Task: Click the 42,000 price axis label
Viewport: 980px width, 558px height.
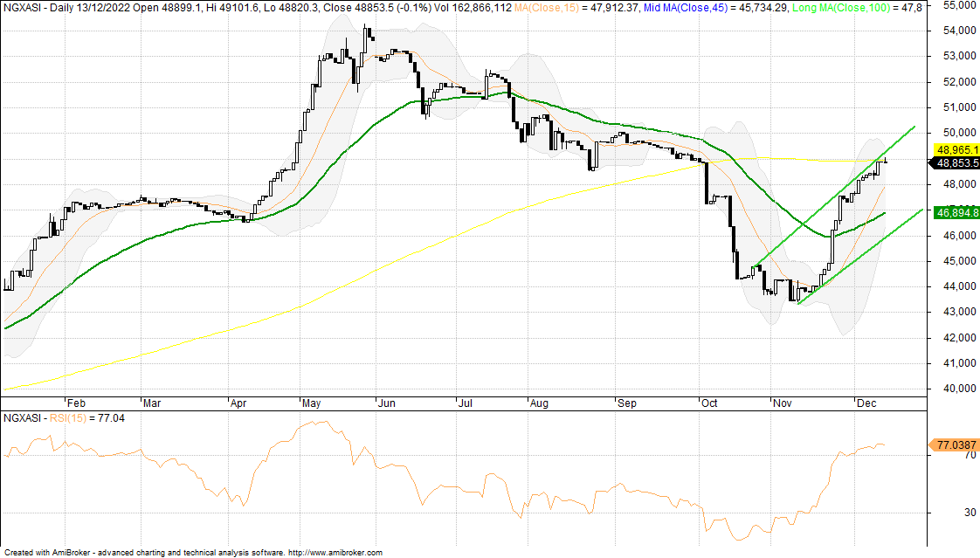Action: pos(959,337)
